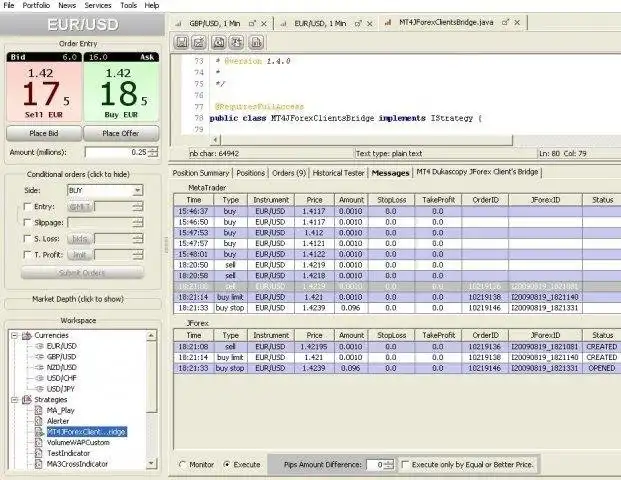
Task: Select the Monitor radio button
Action: point(181,464)
